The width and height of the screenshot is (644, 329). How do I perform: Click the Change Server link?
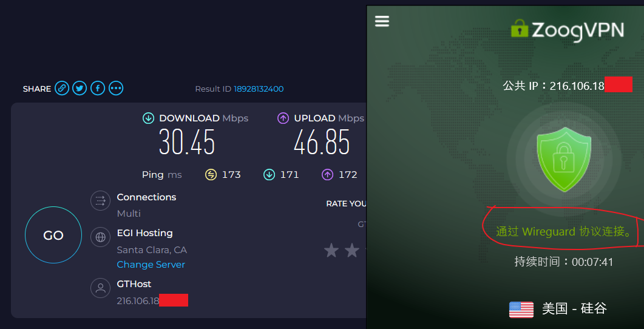[151, 265]
